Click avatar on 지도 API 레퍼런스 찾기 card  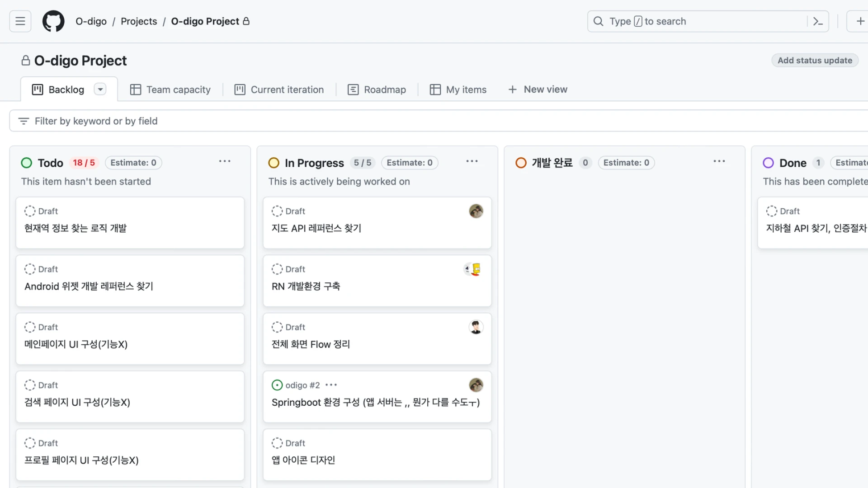pyautogui.click(x=476, y=211)
